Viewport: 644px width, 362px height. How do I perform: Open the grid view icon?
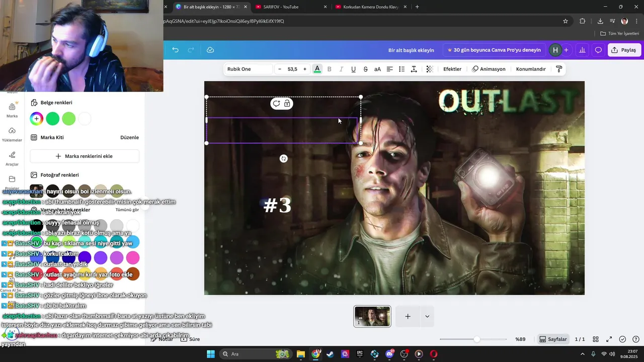596,339
